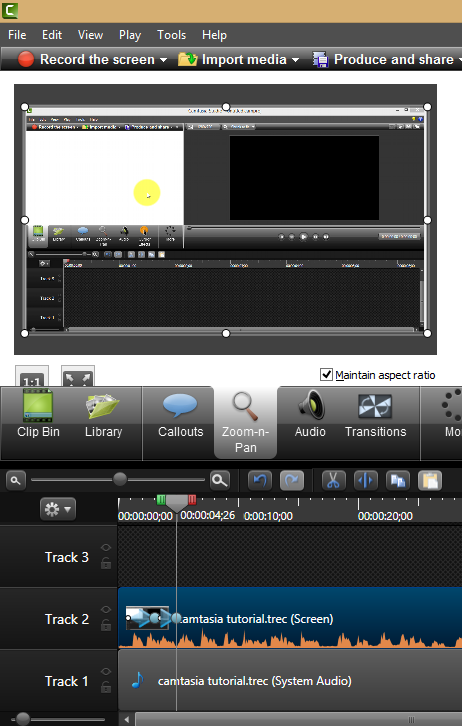The height and width of the screenshot is (726, 462).
Task: Open the View menu
Action: point(90,35)
